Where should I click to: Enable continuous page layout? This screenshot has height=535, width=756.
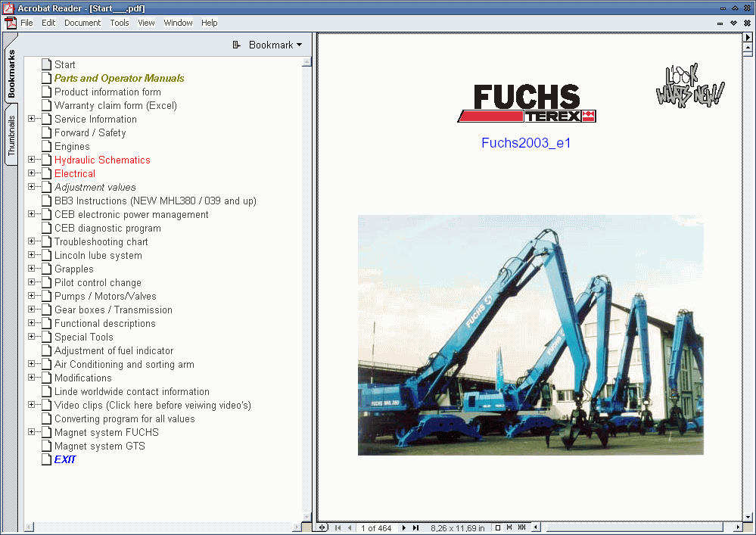509,527
